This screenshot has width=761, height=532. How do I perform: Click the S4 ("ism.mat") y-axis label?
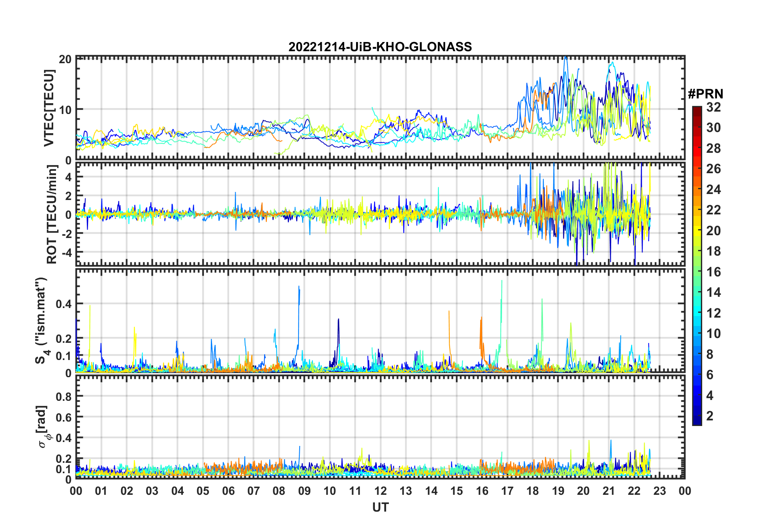tap(41, 321)
